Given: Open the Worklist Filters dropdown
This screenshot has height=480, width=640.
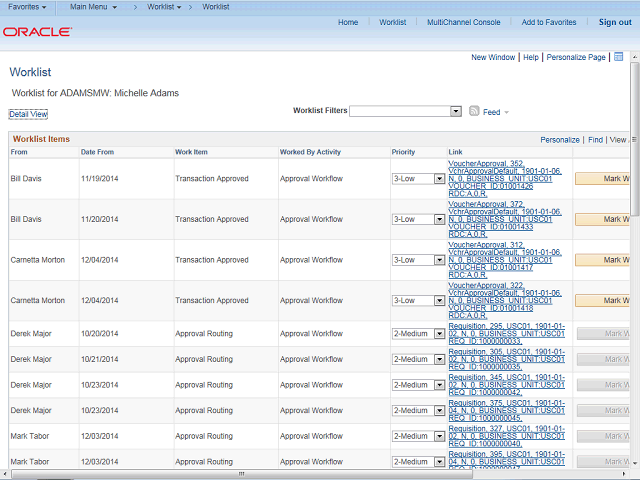Looking at the screenshot, I should click(456, 111).
